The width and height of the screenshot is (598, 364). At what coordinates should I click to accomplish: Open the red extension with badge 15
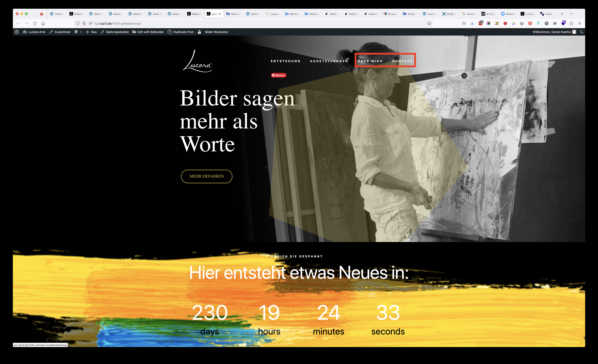481,23
